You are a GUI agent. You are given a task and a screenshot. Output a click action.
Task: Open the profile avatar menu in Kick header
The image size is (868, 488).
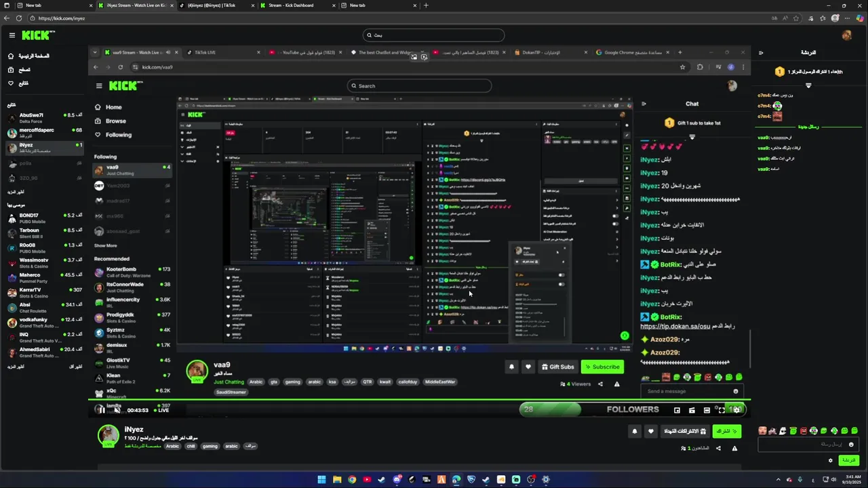point(846,35)
